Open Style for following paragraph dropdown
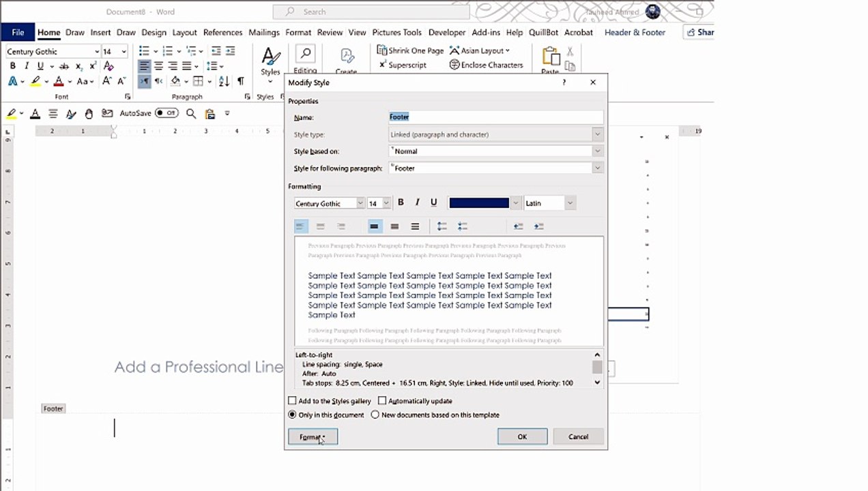The width and height of the screenshot is (868, 491). 597,168
